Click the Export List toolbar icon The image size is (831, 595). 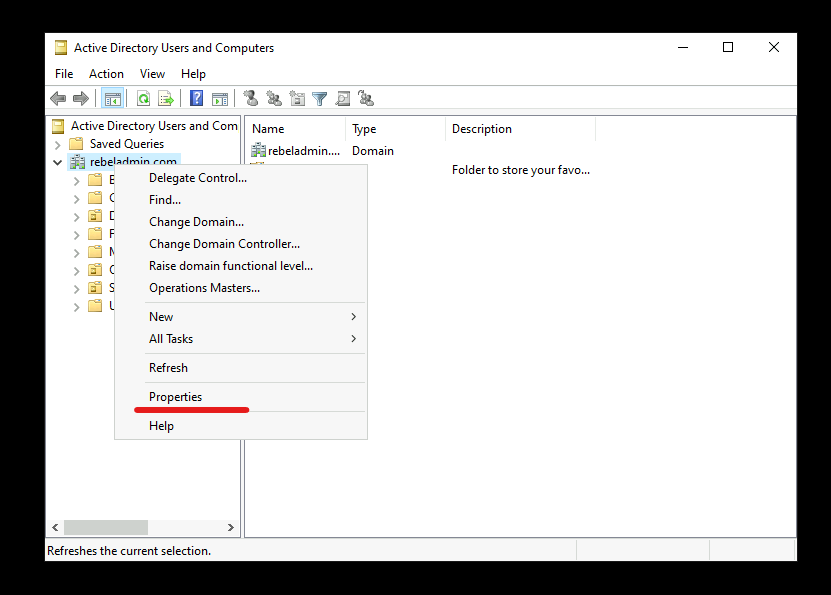point(166,99)
